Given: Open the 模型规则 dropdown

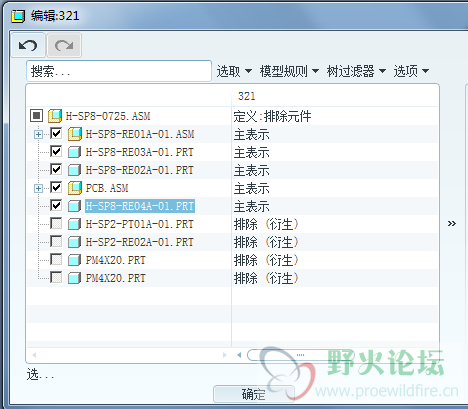Looking at the screenshot, I should click(289, 71).
